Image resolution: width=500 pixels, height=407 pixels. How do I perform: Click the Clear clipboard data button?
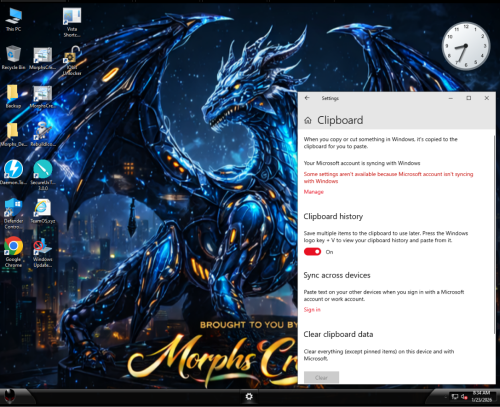[x=321, y=377]
